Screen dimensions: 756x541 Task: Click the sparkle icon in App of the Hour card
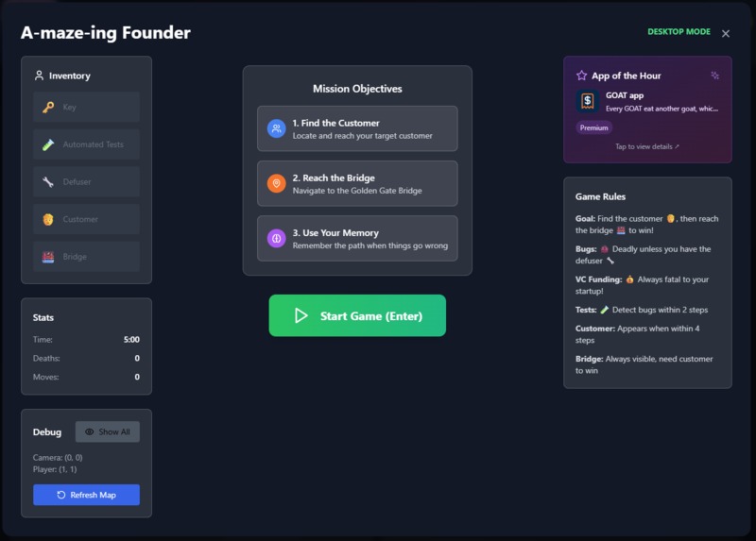715,76
